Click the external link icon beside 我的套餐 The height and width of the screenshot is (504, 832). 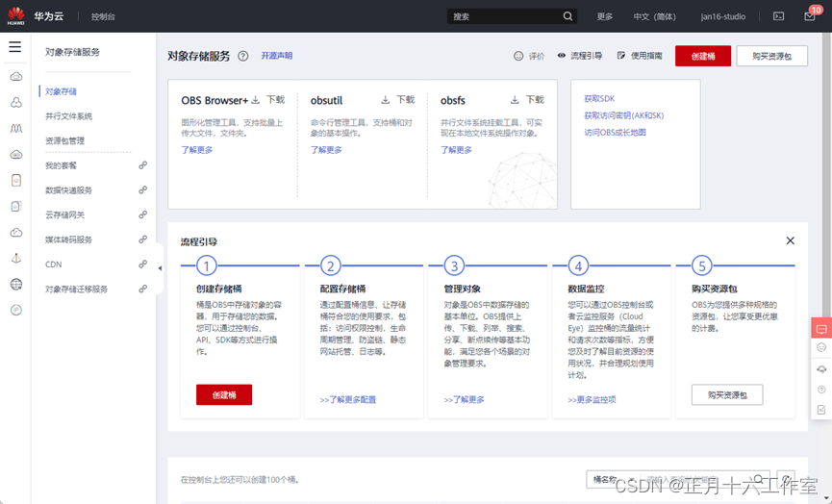(x=142, y=165)
